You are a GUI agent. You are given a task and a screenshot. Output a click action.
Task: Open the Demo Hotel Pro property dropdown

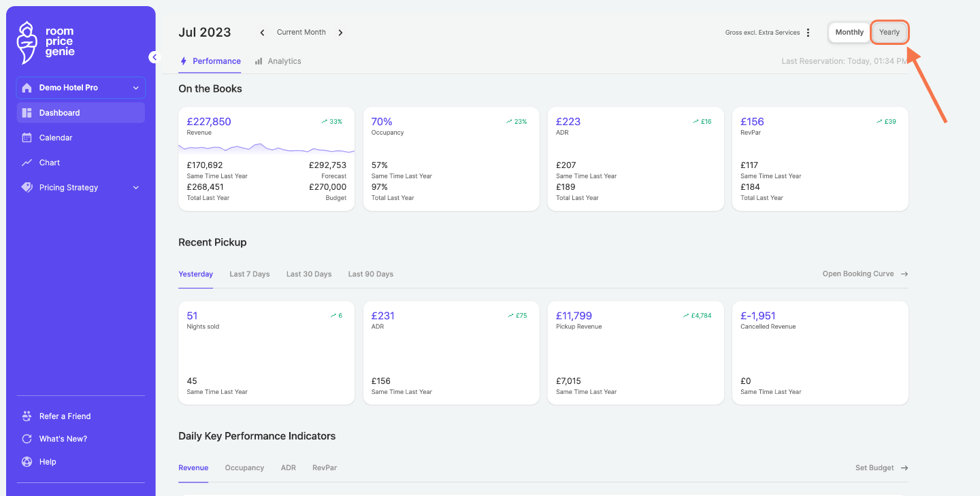81,88
